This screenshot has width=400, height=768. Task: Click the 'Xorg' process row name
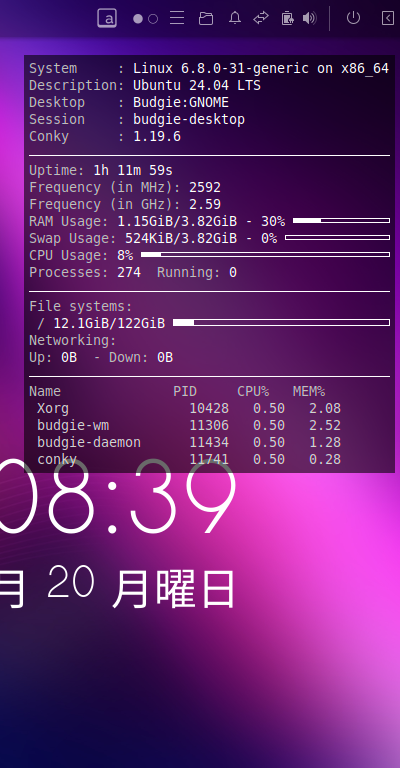(x=53, y=408)
